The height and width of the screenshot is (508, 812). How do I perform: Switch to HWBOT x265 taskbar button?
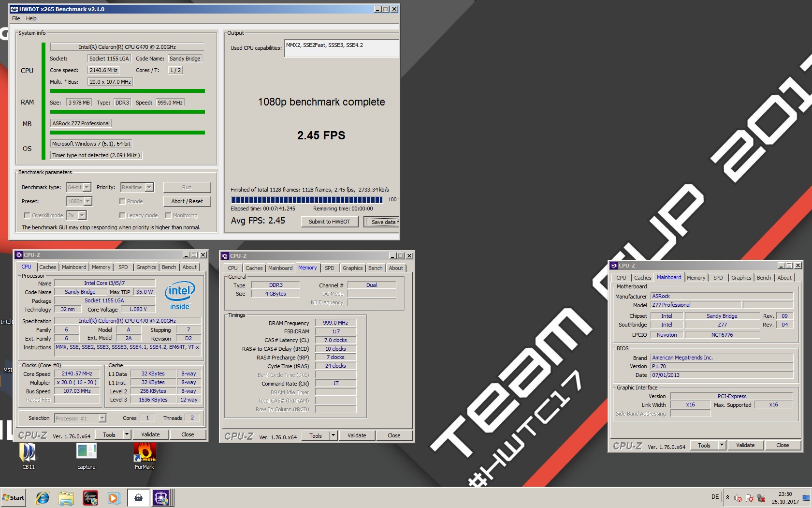pos(138,497)
